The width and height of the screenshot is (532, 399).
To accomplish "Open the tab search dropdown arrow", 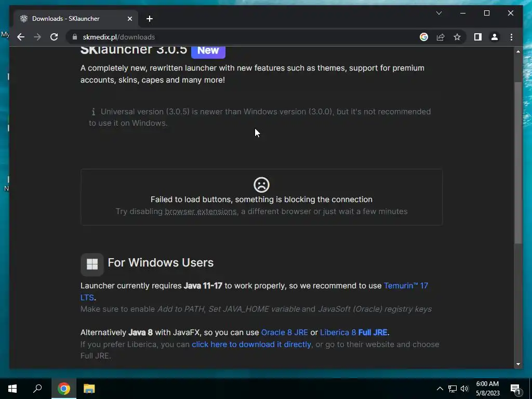I will tap(438, 13).
